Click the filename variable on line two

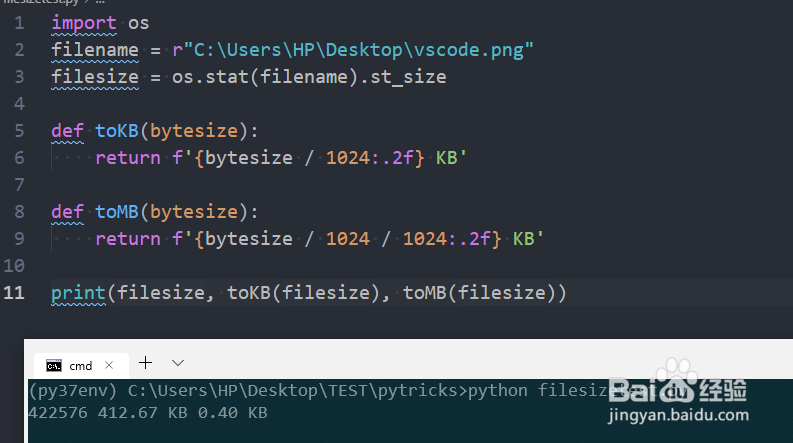coord(95,50)
